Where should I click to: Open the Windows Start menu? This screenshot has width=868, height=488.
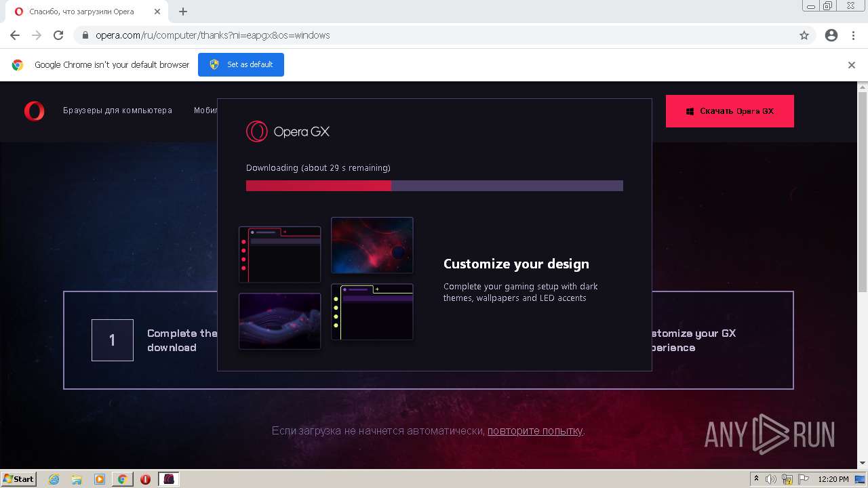click(19, 479)
